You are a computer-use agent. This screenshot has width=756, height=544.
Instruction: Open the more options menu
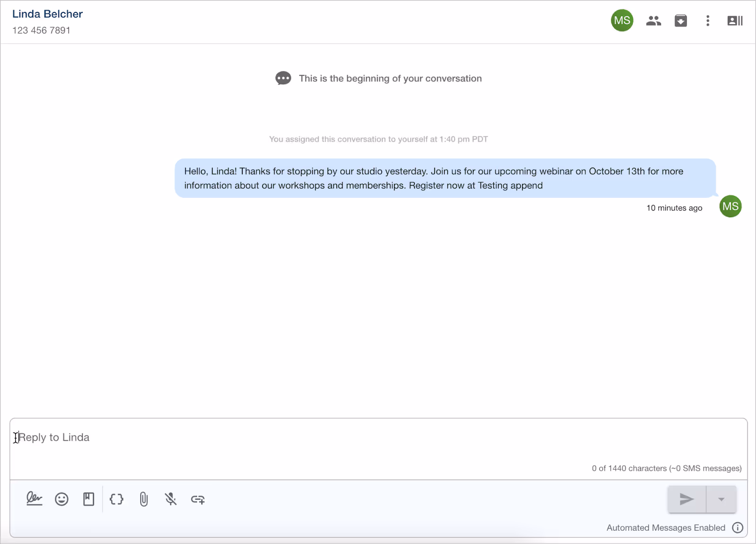click(x=707, y=21)
